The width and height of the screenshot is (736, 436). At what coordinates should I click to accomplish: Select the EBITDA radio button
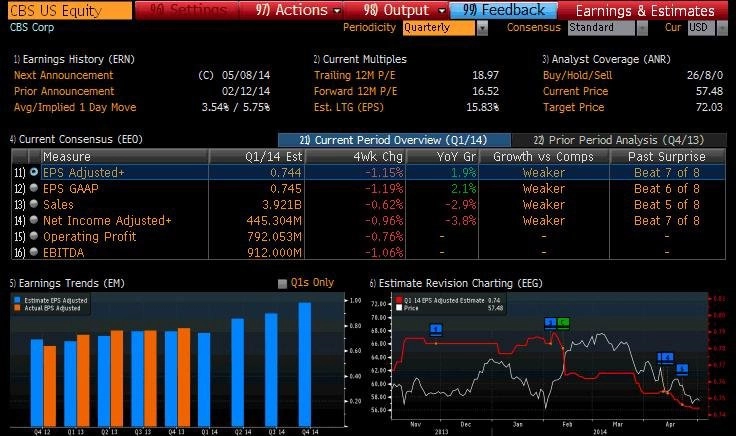point(34,252)
